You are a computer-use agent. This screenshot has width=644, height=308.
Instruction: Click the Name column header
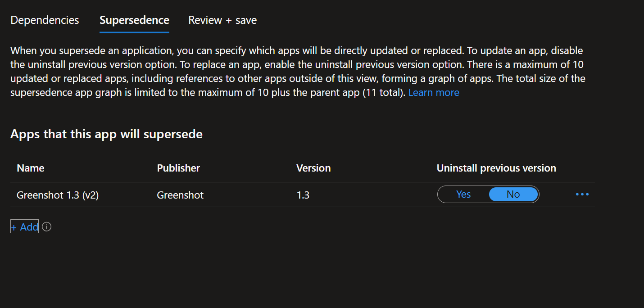[31, 168]
